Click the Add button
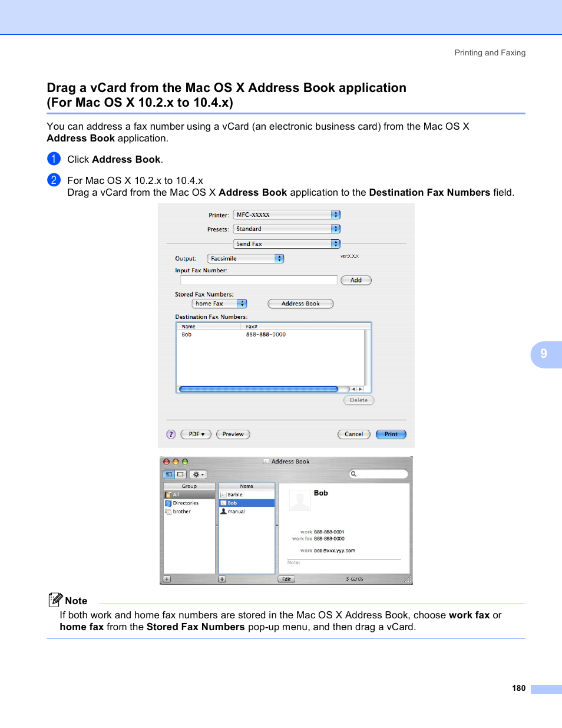Screen dimensions: 562x728 tap(356, 280)
